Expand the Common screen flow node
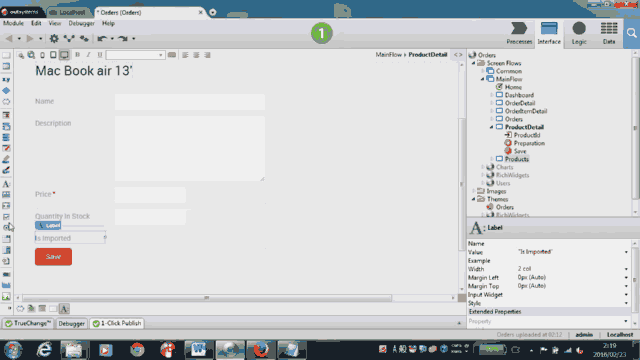Screen dimensions: 640x360 pos(482,71)
